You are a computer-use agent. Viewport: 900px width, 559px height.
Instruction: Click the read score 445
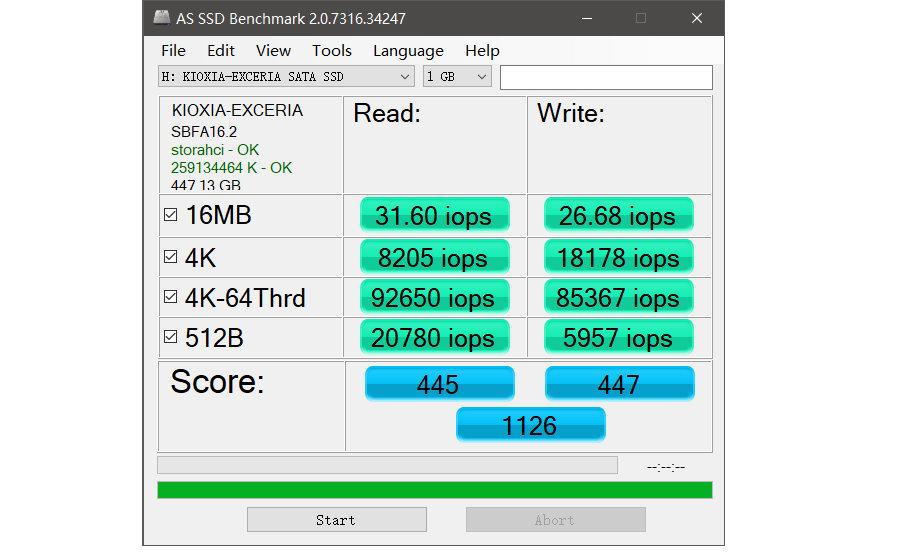pyautogui.click(x=440, y=383)
